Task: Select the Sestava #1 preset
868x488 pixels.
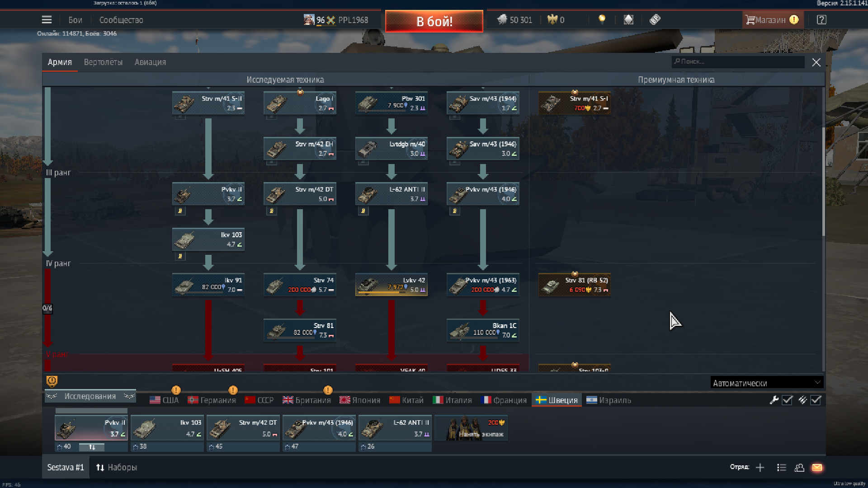Action: 66,468
